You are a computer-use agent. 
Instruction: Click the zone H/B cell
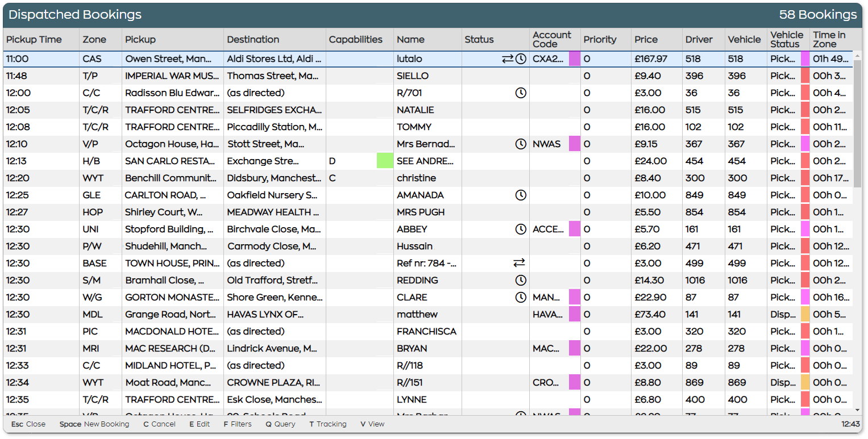(101, 161)
